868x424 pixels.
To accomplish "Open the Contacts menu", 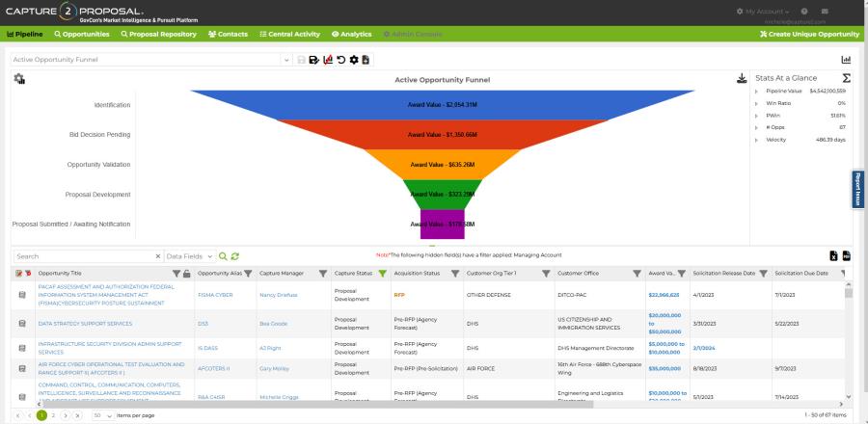I will click(x=228, y=35).
